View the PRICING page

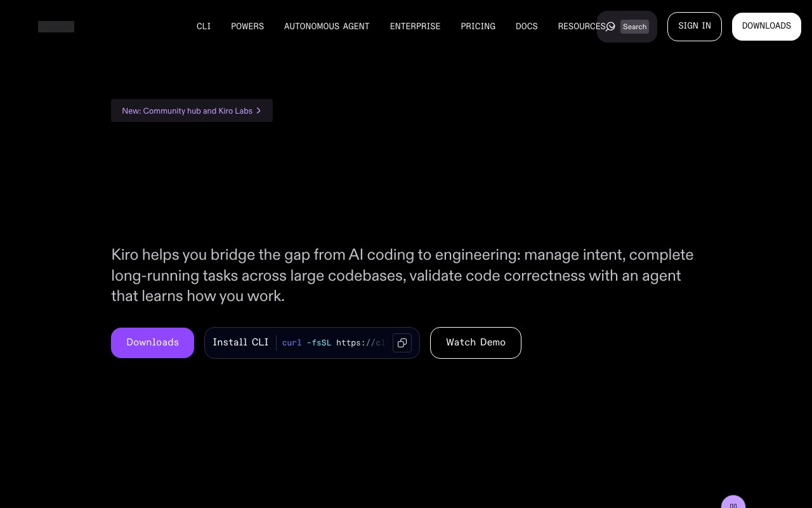[478, 27]
